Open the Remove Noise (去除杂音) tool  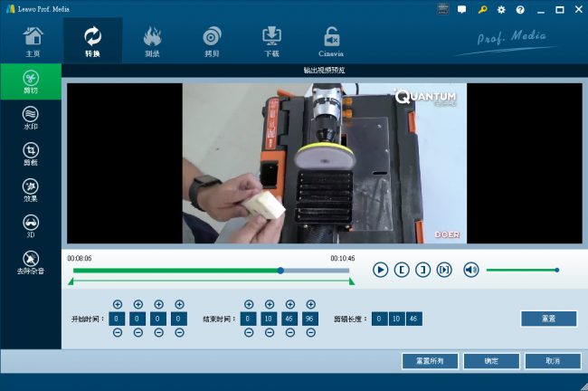tap(31, 262)
